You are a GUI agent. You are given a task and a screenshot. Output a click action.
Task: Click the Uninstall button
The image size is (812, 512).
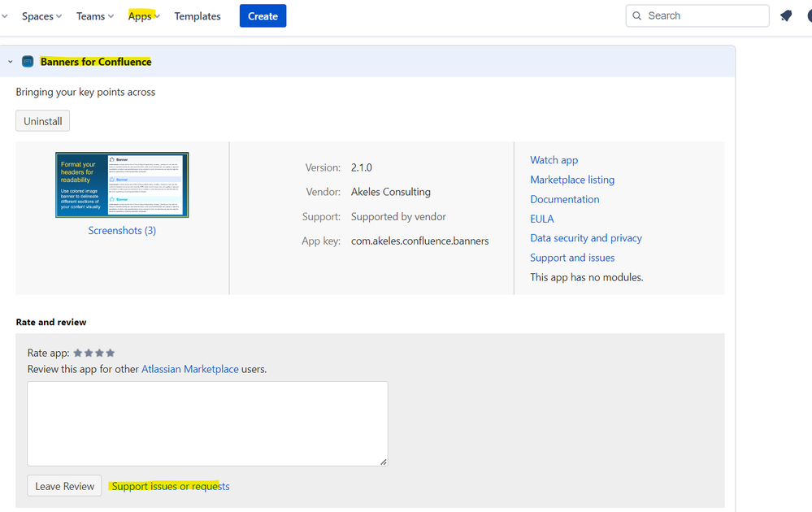[x=43, y=121]
